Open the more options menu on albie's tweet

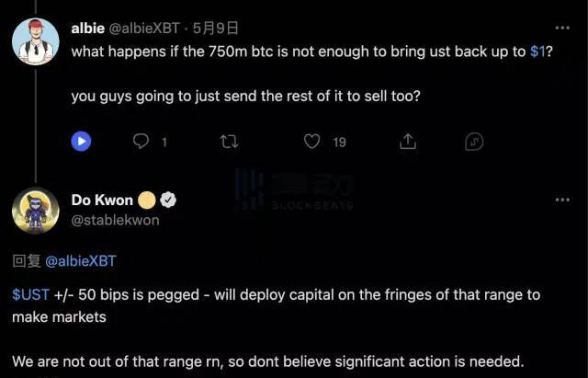point(564,29)
